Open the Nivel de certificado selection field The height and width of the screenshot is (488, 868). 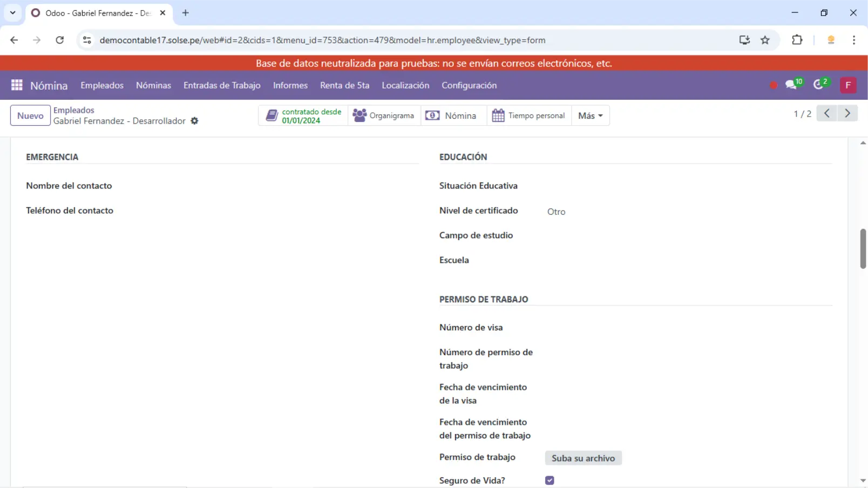coord(686,212)
